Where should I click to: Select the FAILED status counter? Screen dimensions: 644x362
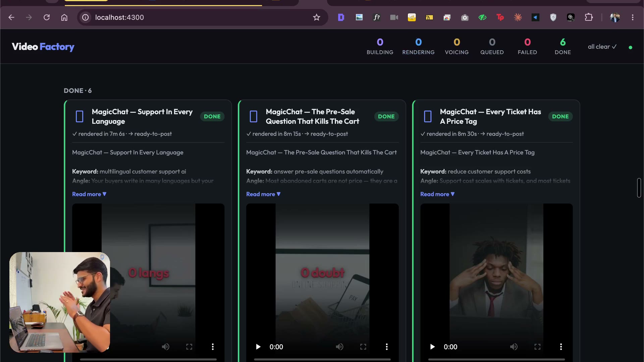527,47
